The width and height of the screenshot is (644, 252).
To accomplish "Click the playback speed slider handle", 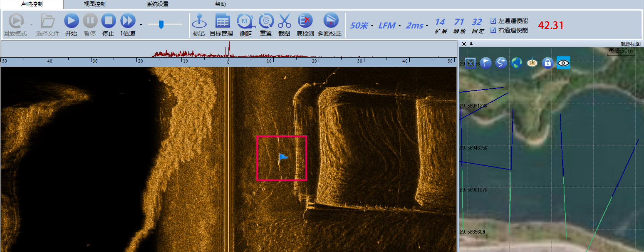I will (x=161, y=25).
